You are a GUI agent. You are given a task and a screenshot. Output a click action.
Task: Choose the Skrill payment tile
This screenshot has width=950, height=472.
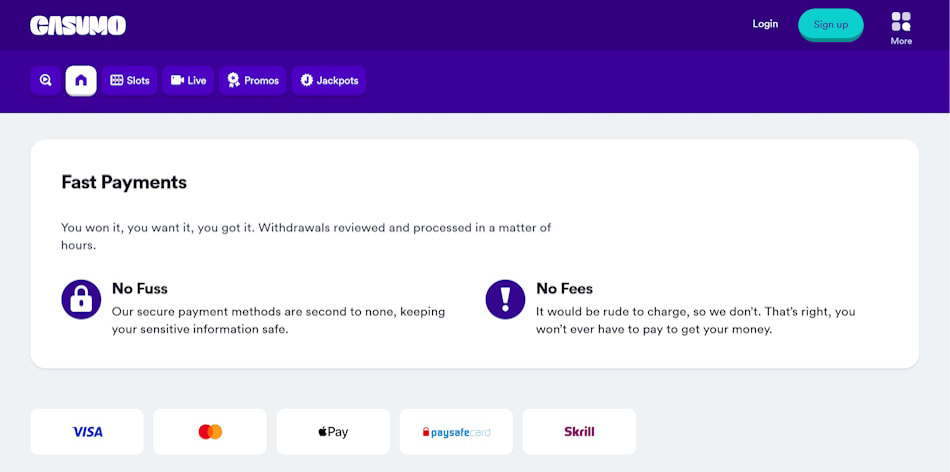click(x=579, y=432)
